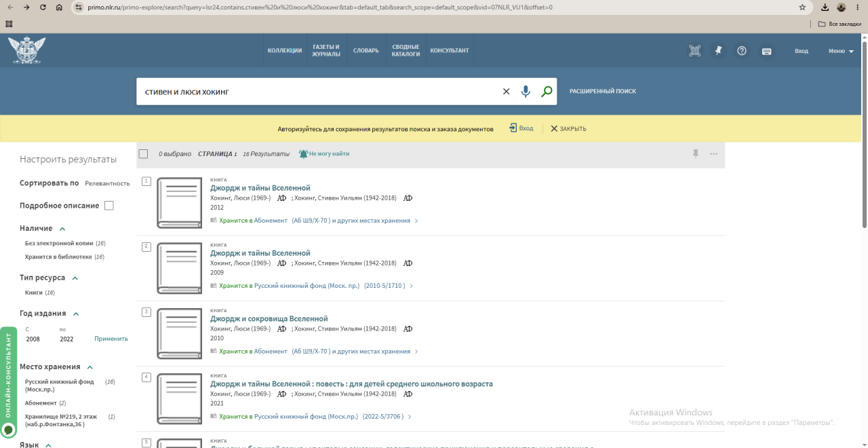Screen dimensions: 868x448
Task: Click the bell icon beside Не могу найти
Action: [x=303, y=154]
